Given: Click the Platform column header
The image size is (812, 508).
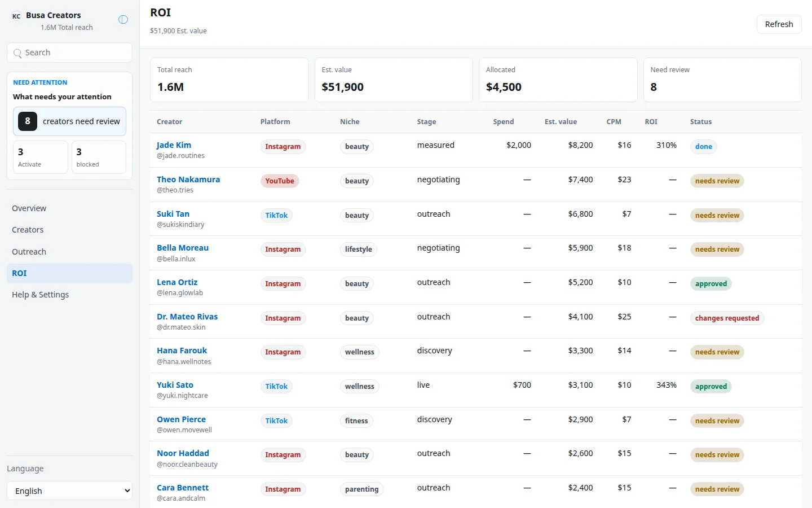Looking at the screenshot, I should 275,122.
